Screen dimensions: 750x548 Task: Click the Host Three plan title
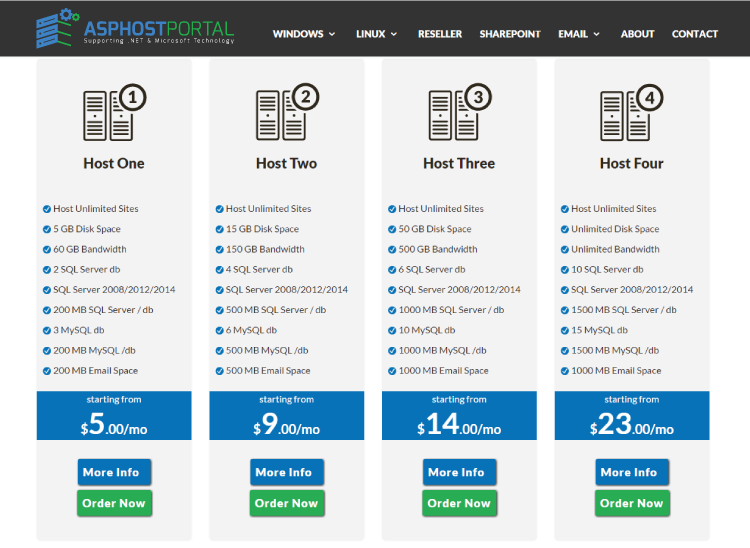click(459, 164)
